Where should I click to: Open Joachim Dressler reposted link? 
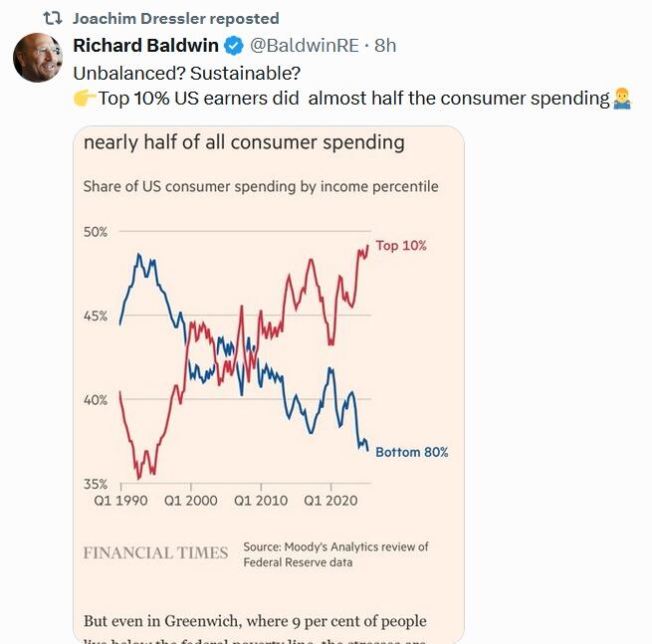[x=176, y=18]
